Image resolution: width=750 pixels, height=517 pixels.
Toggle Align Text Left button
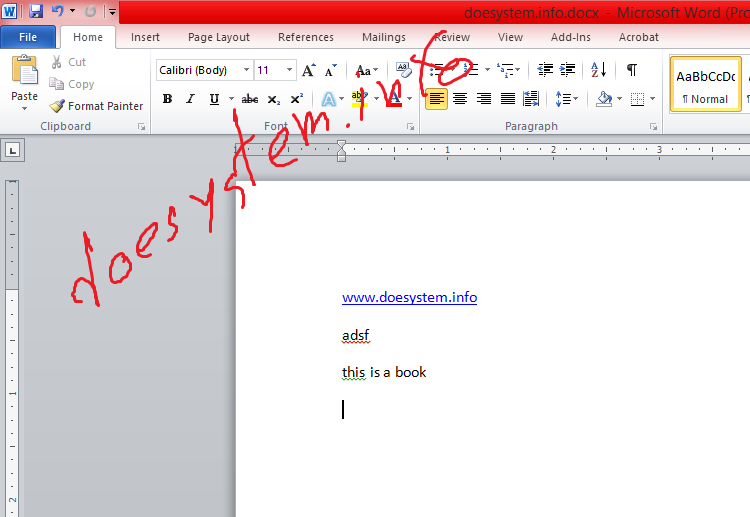[x=436, y=99]
